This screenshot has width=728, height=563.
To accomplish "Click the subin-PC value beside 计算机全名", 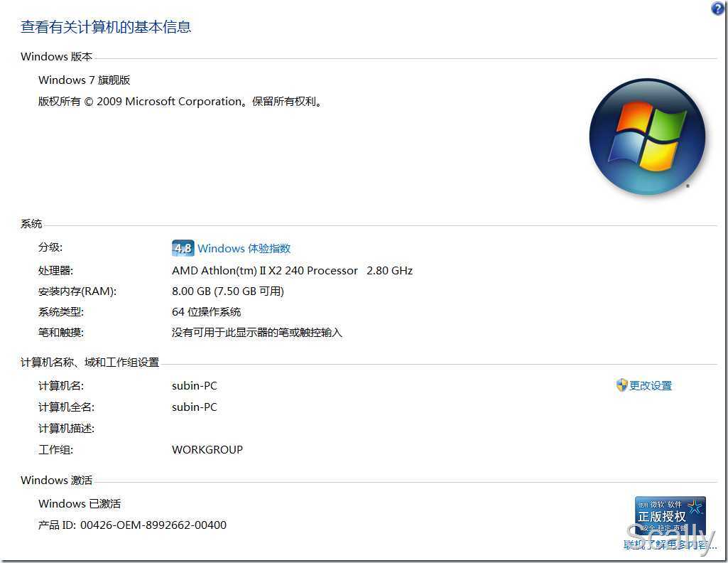I will pyautogui.click(x=194, y=407).
